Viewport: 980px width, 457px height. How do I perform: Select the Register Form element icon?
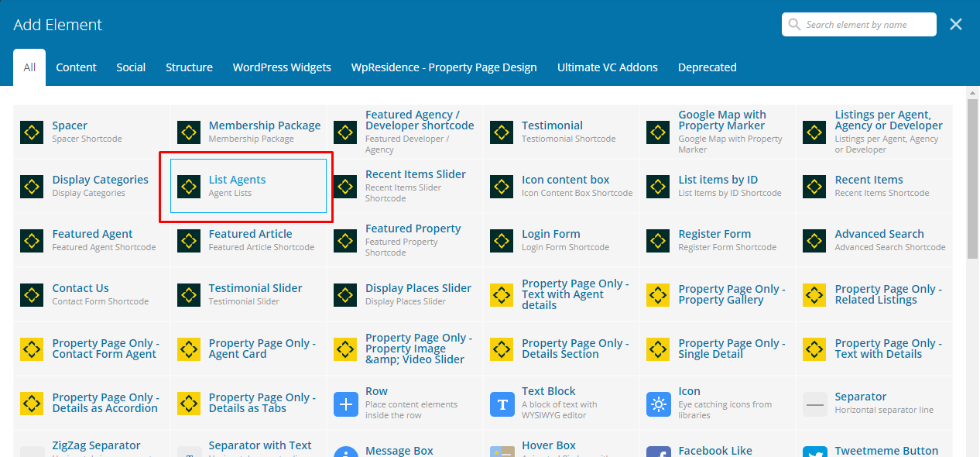pos(658,241)
